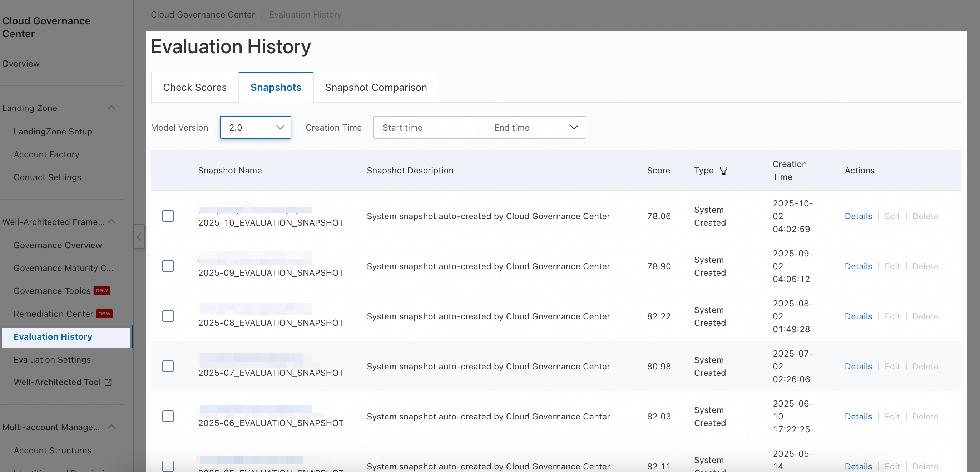
Task: Open the Model Version 2.0 dropdown
Action: click(255, 128)
